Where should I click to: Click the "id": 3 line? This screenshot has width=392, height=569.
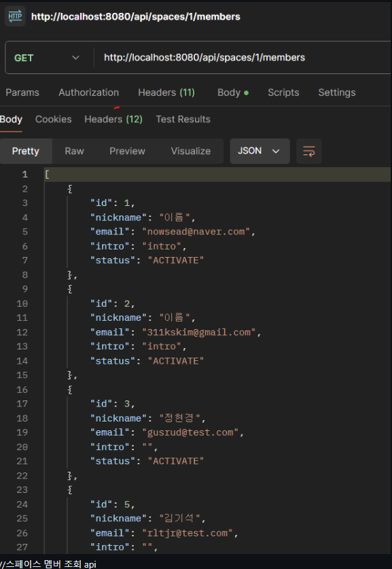[x=112, y=404]
